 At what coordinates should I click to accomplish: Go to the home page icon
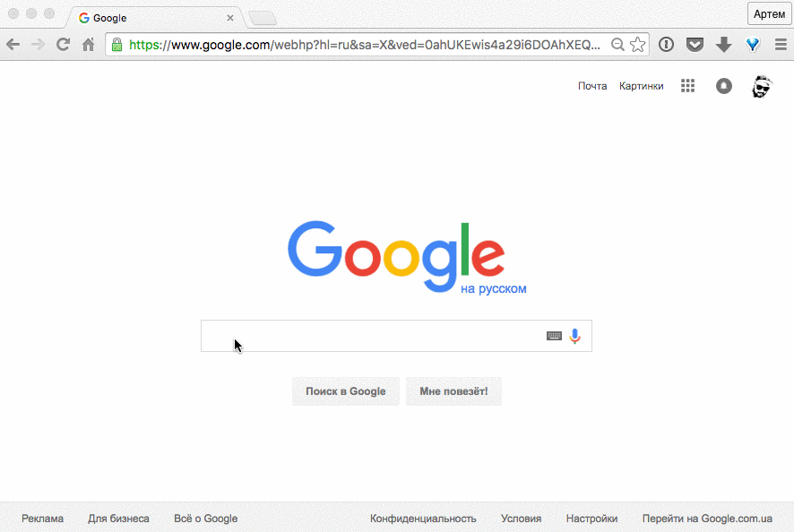(88, 45)
